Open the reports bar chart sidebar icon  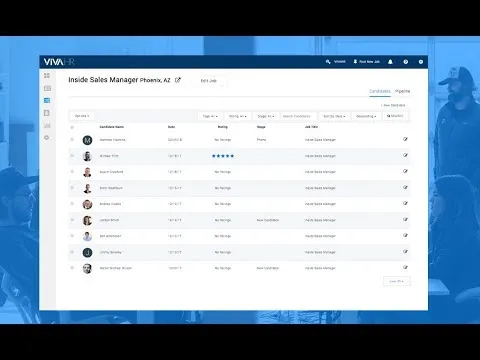point(47,125)
